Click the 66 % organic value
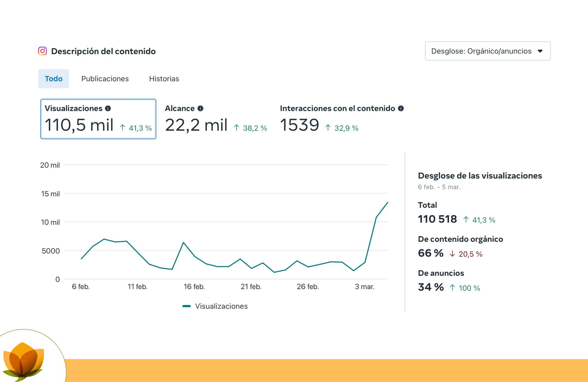588x382 pixels. 431,253
